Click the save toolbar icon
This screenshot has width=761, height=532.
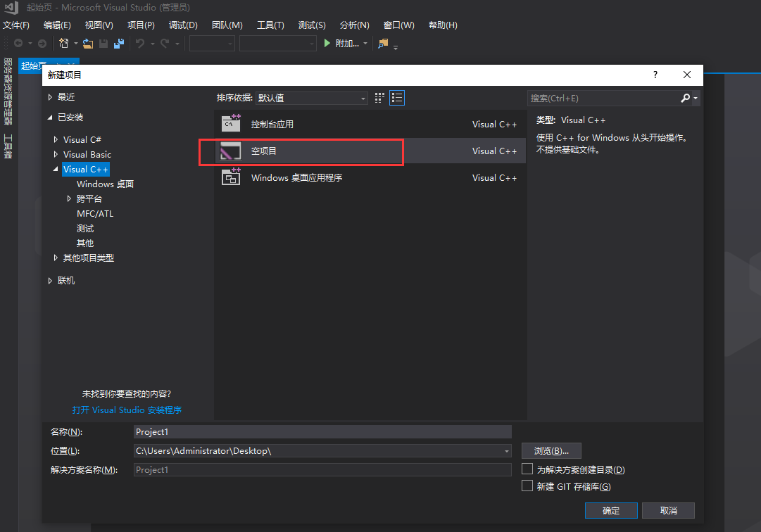click(103, 43)
